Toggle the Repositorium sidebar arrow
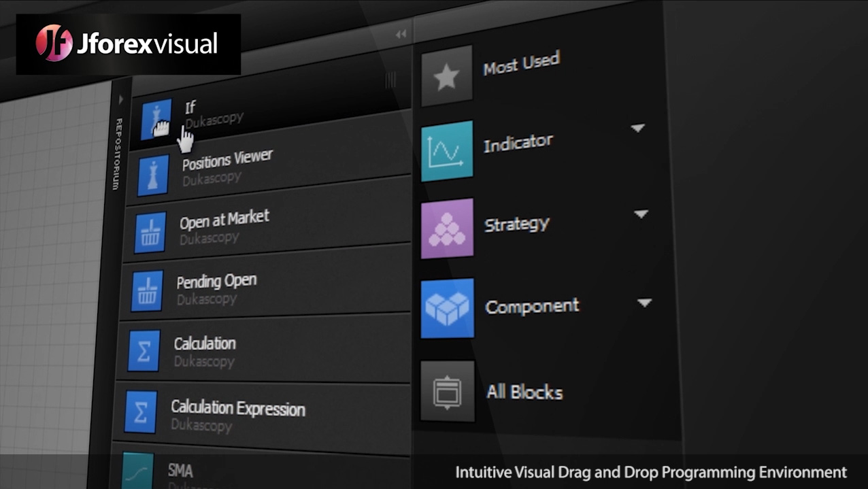Viewport: 868px width, 489px height. [x=121, y=99]
